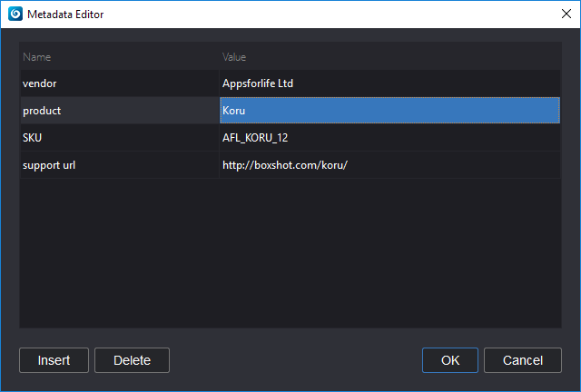The width and height of the screenshot is (581, 392).
Task: Confirm changes with the OK button
Action: [x=450, y=360]
